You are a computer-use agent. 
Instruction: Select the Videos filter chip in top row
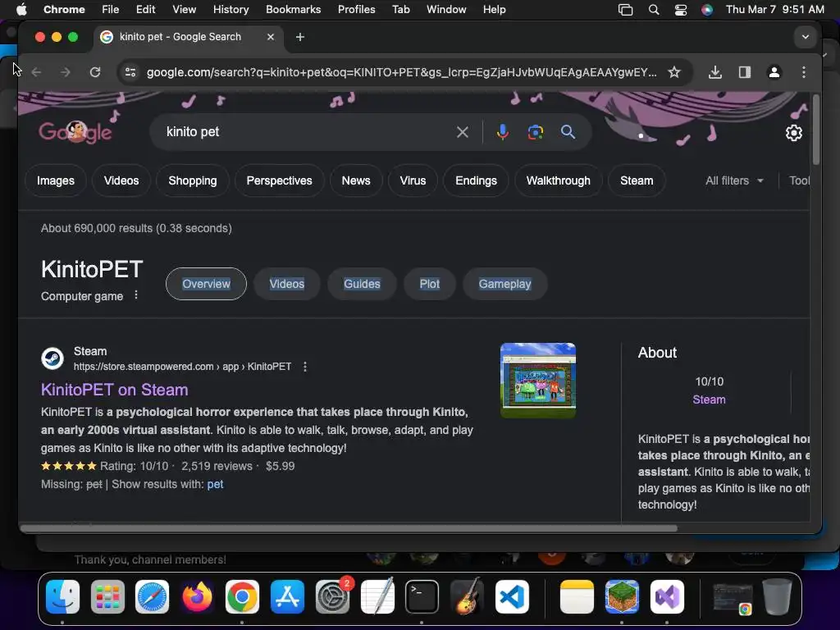121,180
